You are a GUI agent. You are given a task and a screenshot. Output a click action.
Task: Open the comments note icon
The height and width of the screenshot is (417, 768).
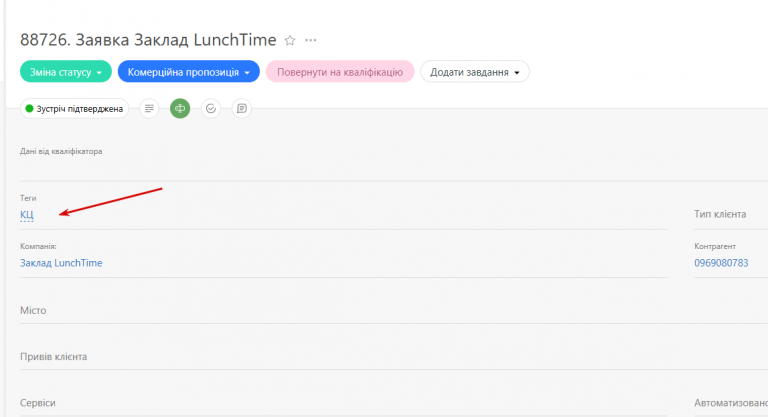pos(241,108)
